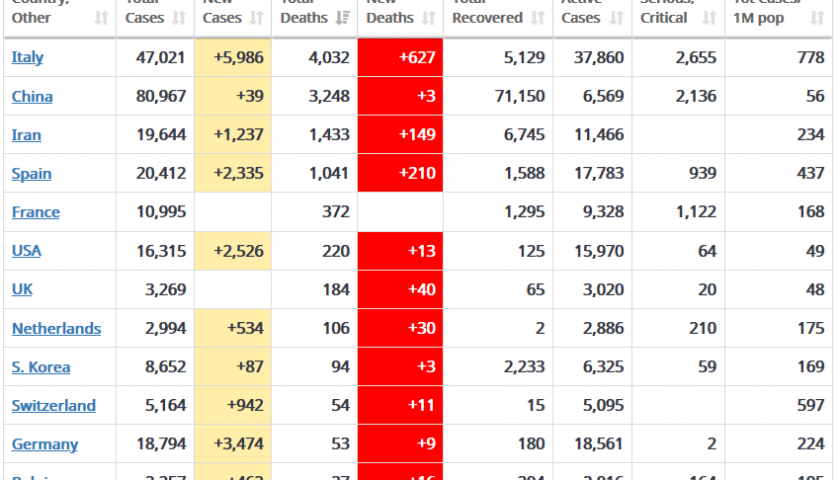Viewport: 840px width, 480px height.
Task: Sort table by Active Cases arrows
Action: coord(617,18)
